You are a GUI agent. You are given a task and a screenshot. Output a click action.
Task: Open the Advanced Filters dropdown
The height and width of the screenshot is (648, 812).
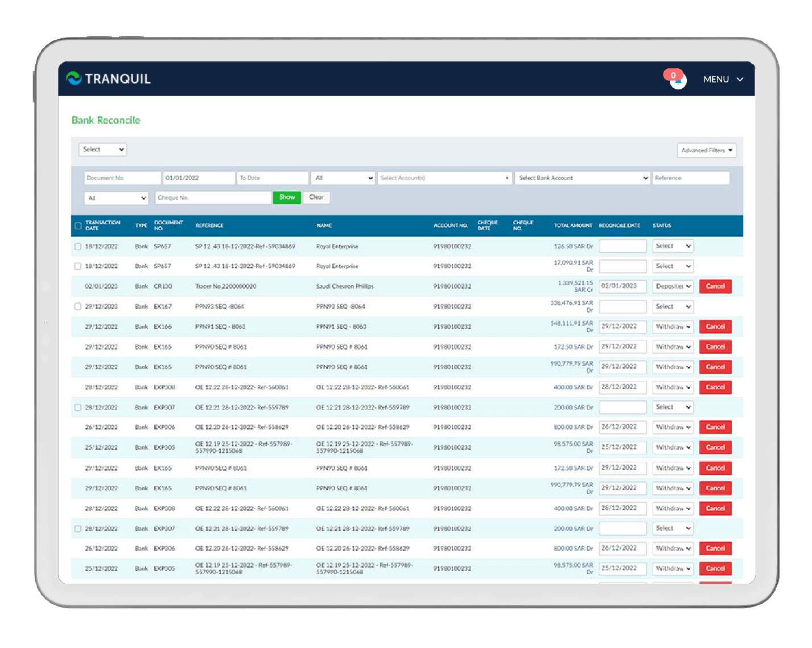707,150
